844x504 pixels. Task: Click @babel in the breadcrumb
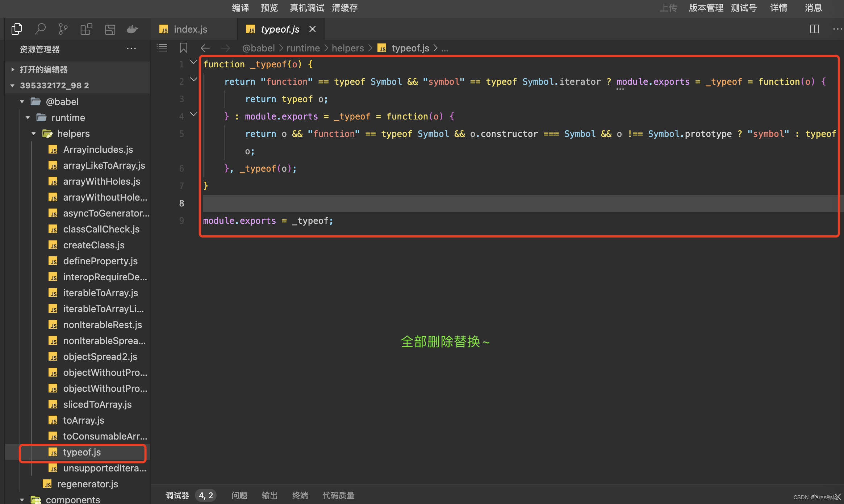click(258, 48)
